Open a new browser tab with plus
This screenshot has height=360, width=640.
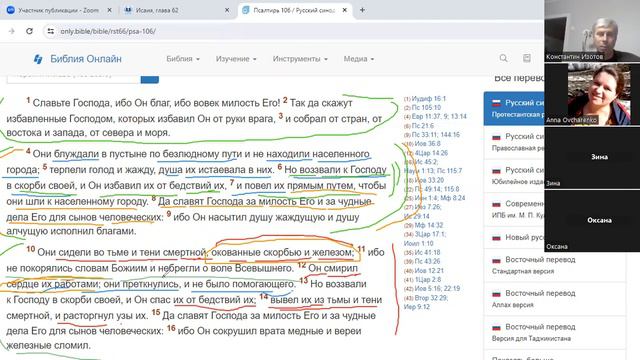[x=362, y=10]
